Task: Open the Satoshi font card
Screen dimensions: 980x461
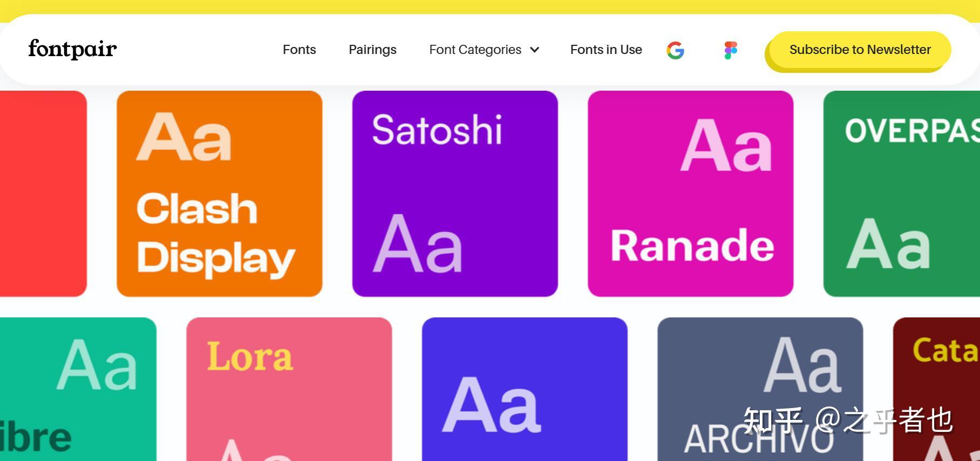Action: click(455, 194)
